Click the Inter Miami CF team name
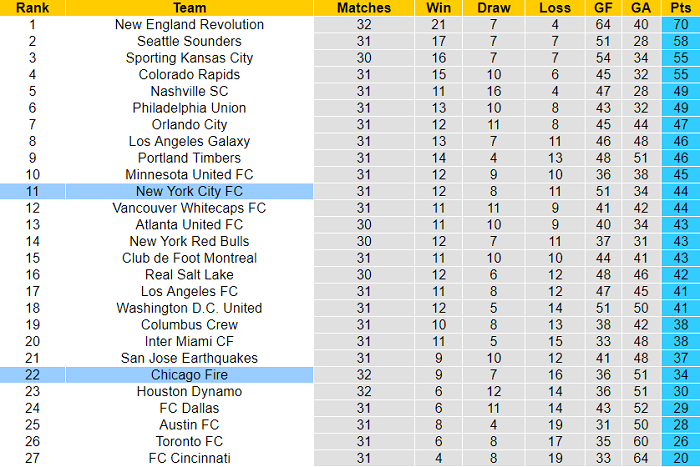Viewport: 700px width, 467px height. point(189,342)
